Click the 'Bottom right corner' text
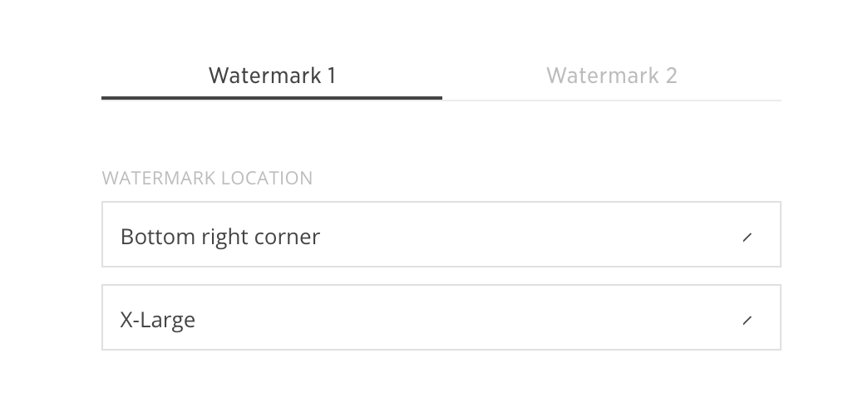This screenshot has width=868, height=412. [220, 237]
